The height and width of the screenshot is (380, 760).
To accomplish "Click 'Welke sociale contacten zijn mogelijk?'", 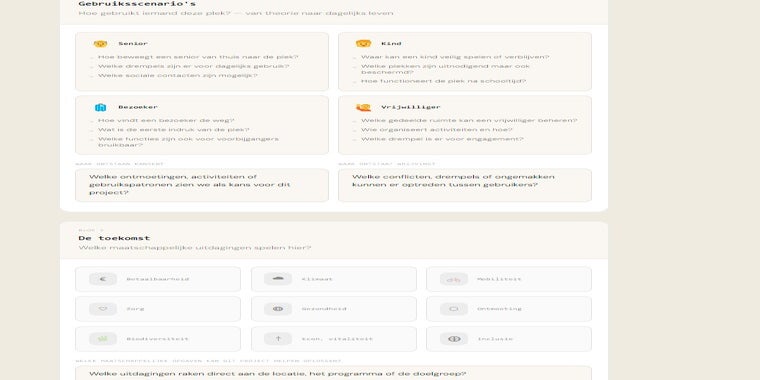I will (178, 76).
